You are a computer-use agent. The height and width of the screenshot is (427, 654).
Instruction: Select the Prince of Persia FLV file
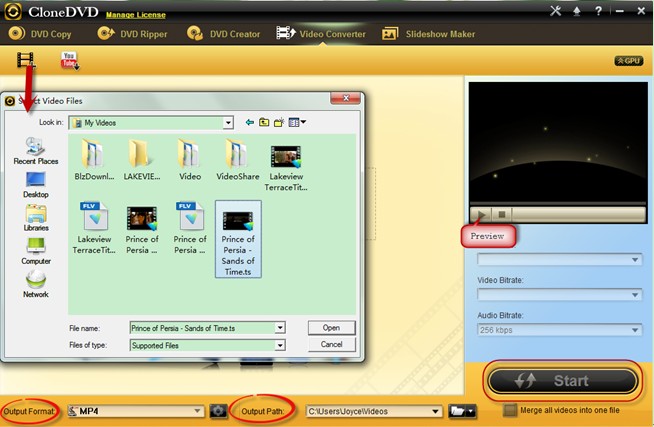click(190, 228)
